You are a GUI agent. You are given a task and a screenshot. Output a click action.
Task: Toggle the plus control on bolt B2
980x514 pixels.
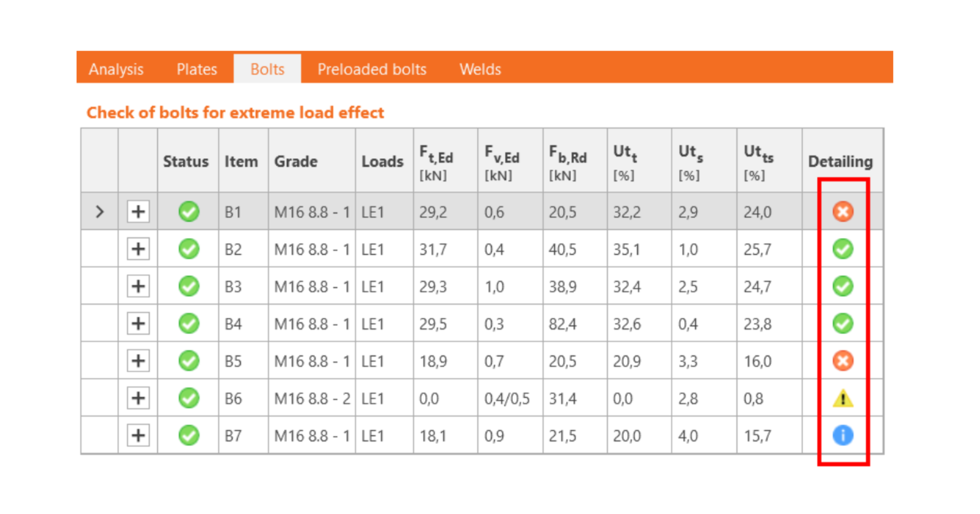click(x=138, y=249)
